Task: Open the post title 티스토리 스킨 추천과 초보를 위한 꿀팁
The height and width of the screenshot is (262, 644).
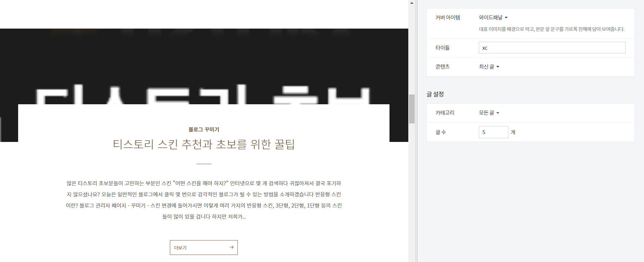Action: click(204, 144)
